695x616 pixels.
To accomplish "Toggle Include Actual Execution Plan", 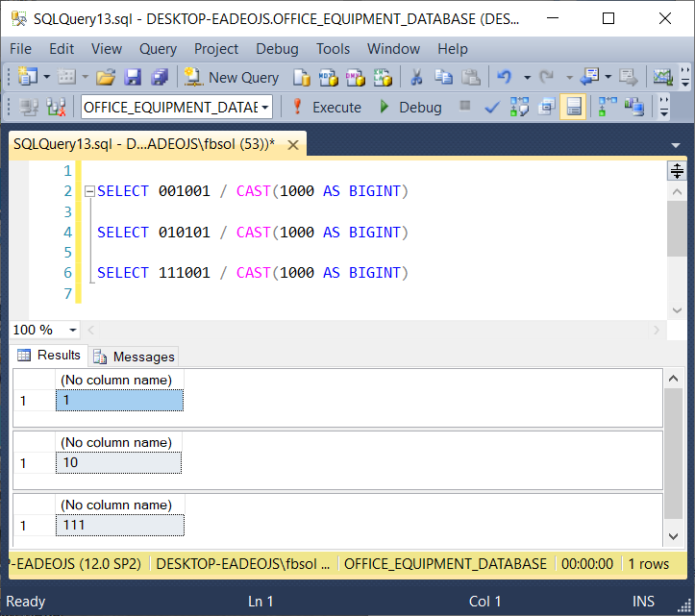I will (x=608, y=107).
